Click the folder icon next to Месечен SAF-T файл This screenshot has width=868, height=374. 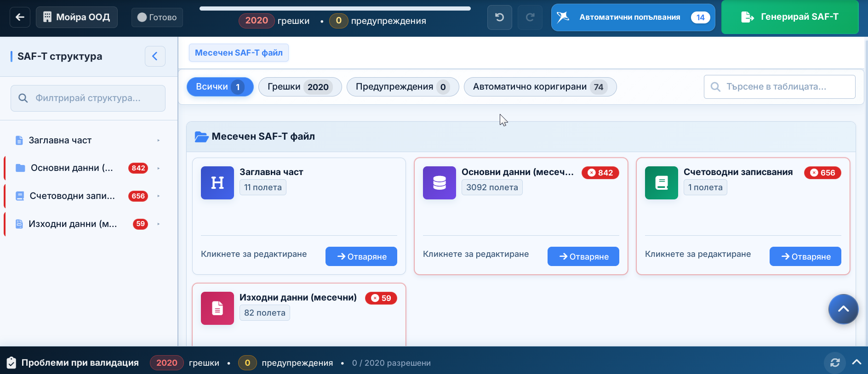coord(201,136)
